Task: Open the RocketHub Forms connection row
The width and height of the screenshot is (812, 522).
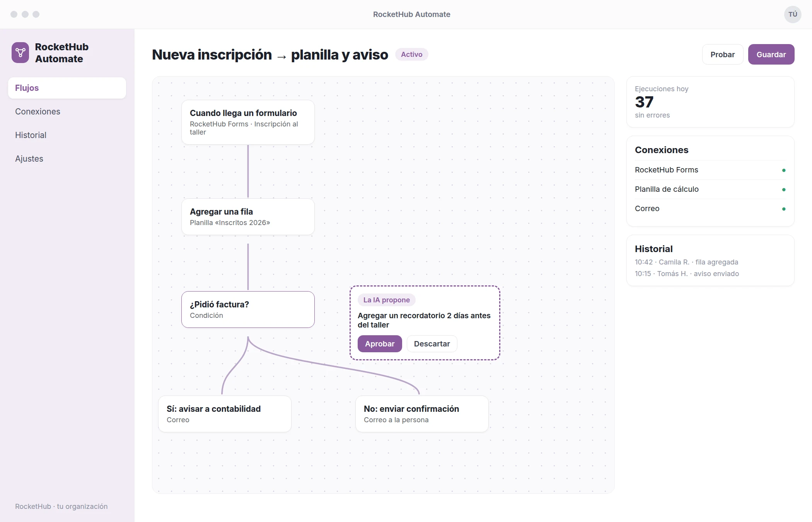Action: pyautogui.click(x=710, y=170)
